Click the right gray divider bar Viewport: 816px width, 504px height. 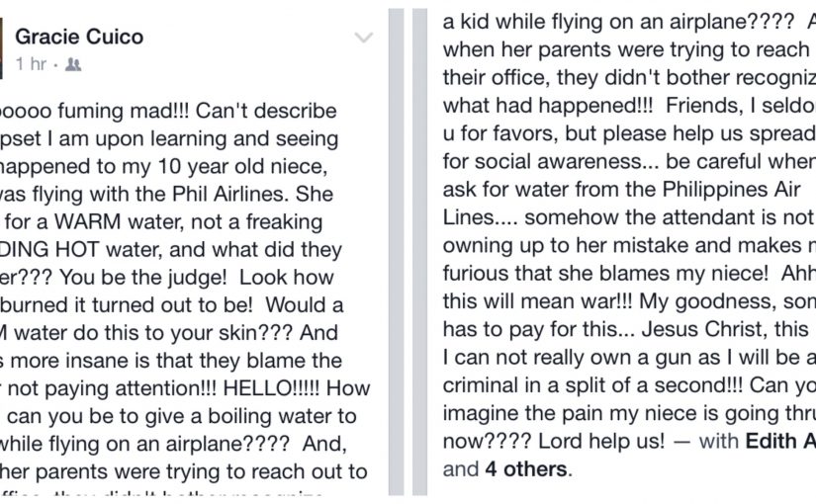coord(419,252)
